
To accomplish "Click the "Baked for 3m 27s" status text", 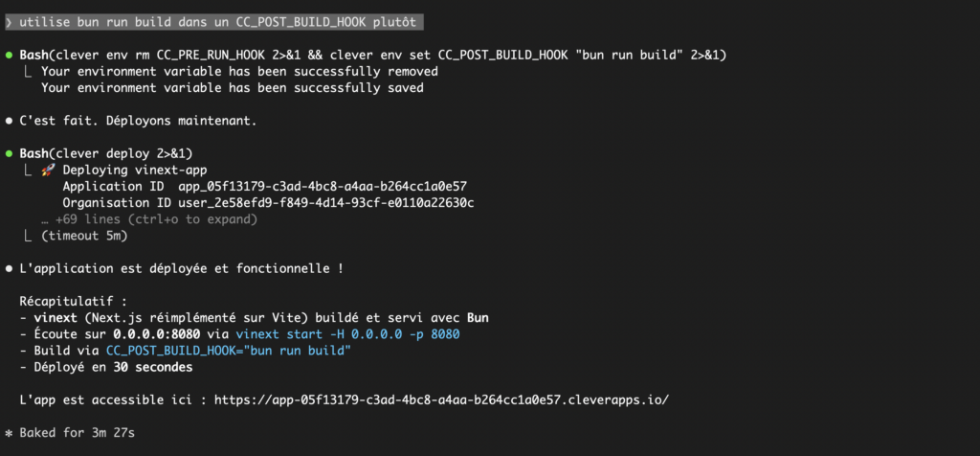I will pyautogui.click(x=78, y=433).
